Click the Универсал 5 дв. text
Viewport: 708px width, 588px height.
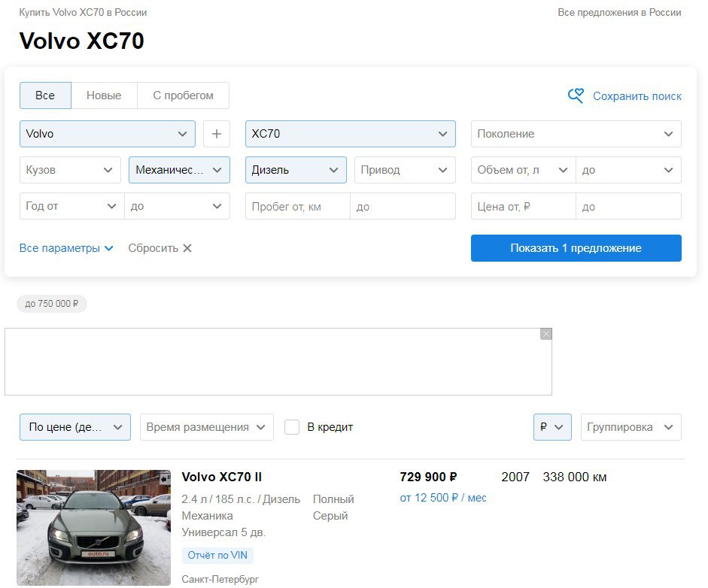pos(223,532)
